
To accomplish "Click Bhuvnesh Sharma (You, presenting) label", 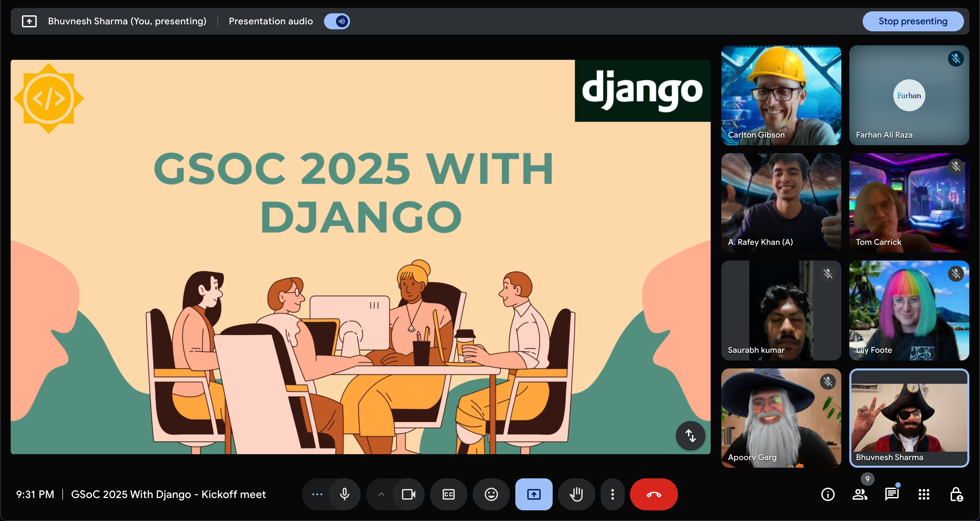I will pos(127,21).
